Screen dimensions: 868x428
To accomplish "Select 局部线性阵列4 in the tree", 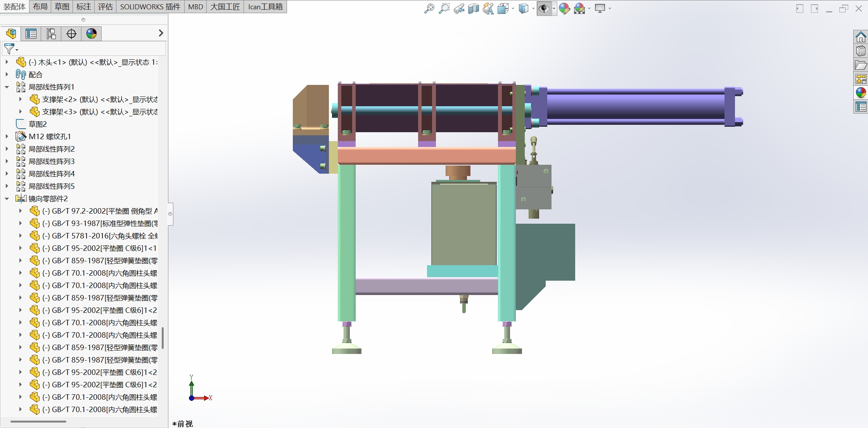I will [x=52, y=174].
